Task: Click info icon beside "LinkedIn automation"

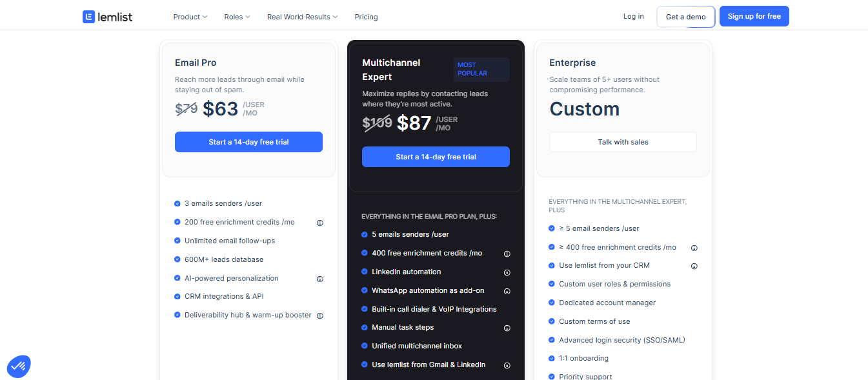Action: tap(507, 272)
